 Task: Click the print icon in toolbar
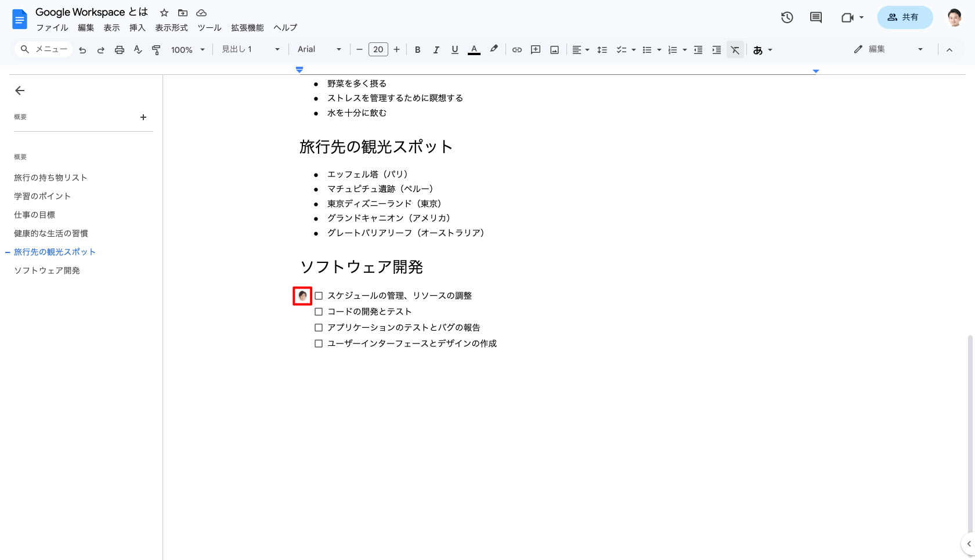pyautogui.click(x=120, y=50)
